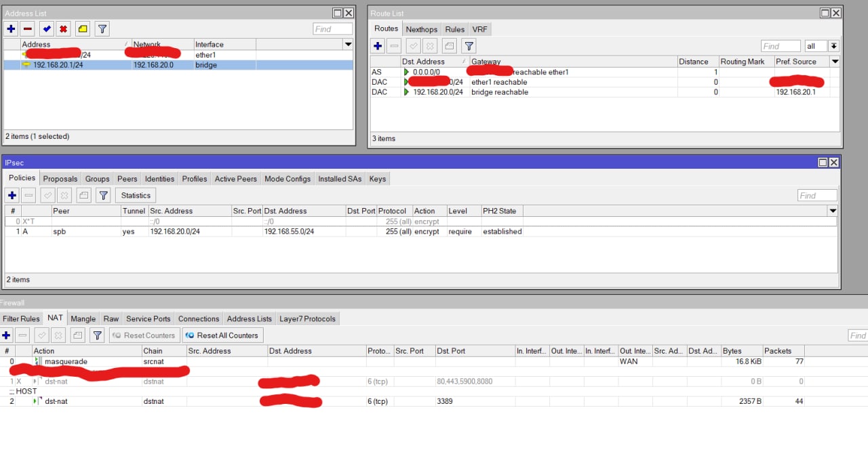This screenshot has height=452, width=868.
Task: Open column chooser arrow in IPsec policies
Action: [833, 211]
